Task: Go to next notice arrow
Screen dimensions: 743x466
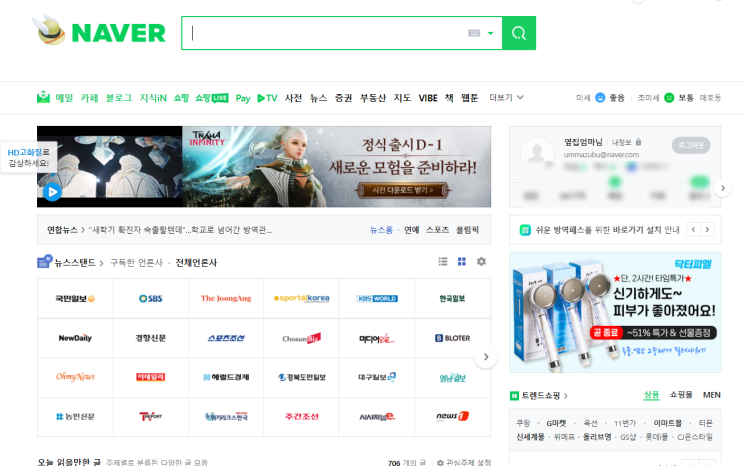Action: click(x=707, y=230)
